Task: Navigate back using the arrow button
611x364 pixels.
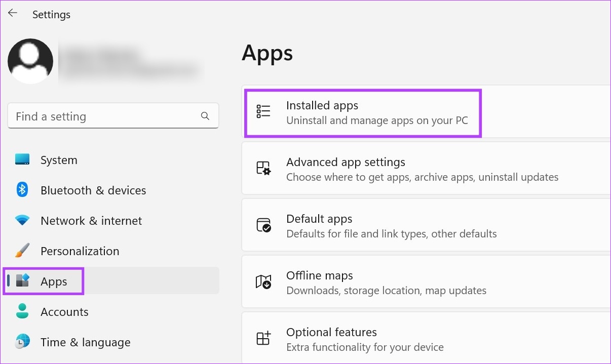Action: pos(12,13)
